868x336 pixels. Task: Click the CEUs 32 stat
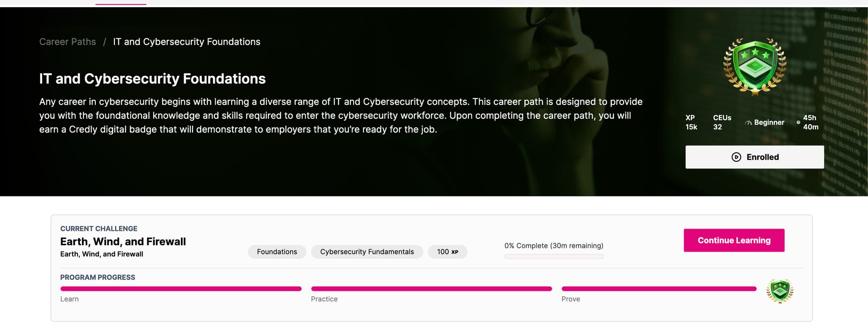point(722,122)
